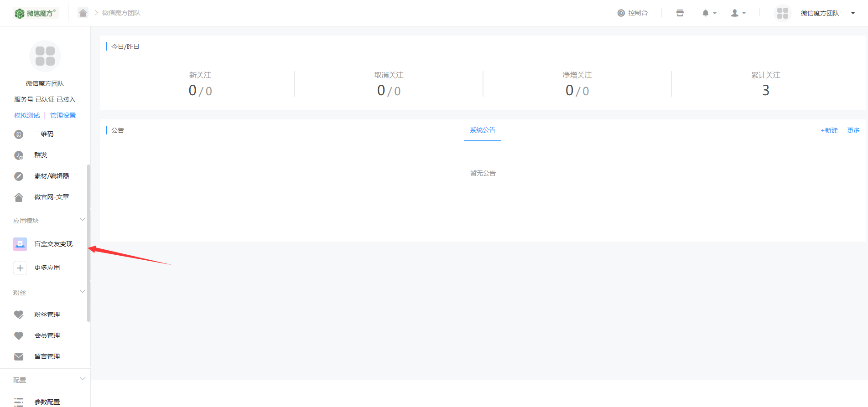The image size is (868, 407).
Task: Open 留言管理 envelope icon
Action: (19, 356)
